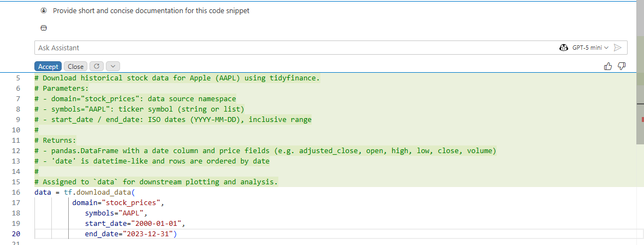The image size is (644, 245).
Task: Click the thumbs up feedback icon
Action: (608, 66)
